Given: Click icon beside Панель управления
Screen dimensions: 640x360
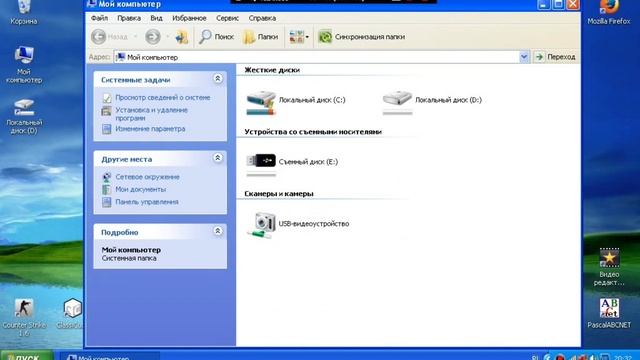Looking at the screenshot, I should click(x=107, y=202).
